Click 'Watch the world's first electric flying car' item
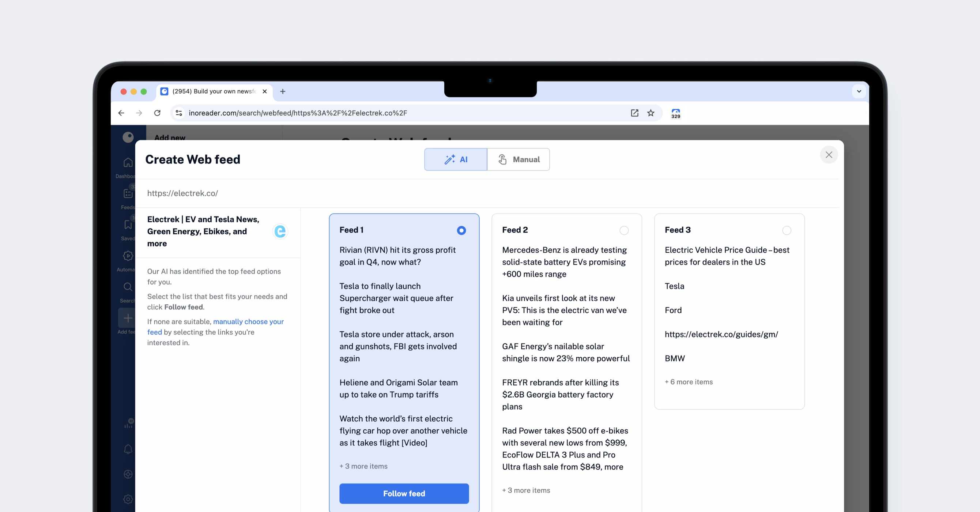The width and height of the screenshot is (980, 512). pyautogui.click(x=403, y=431)
